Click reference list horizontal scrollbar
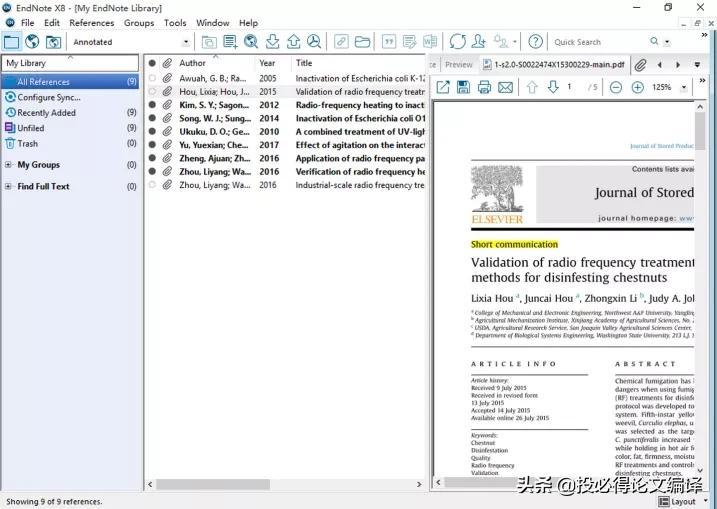 (x=213, y=484)
